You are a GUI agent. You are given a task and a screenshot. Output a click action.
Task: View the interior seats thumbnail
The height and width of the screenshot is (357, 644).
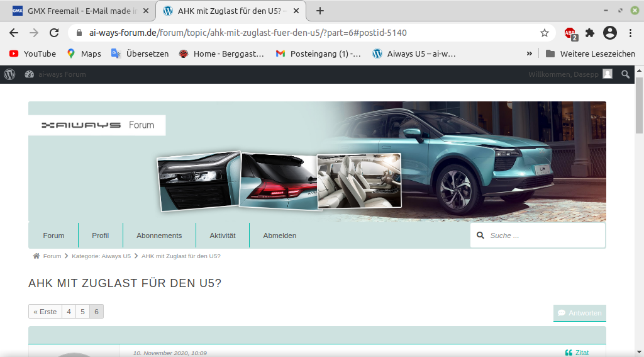pyautogui.click(x=359, y=181)
